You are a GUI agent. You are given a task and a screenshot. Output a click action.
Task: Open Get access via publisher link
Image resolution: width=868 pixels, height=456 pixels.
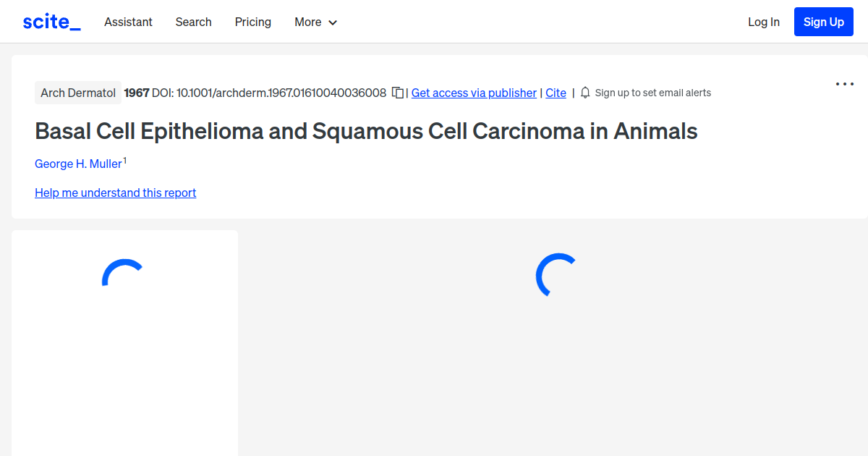tap(474, 93)
